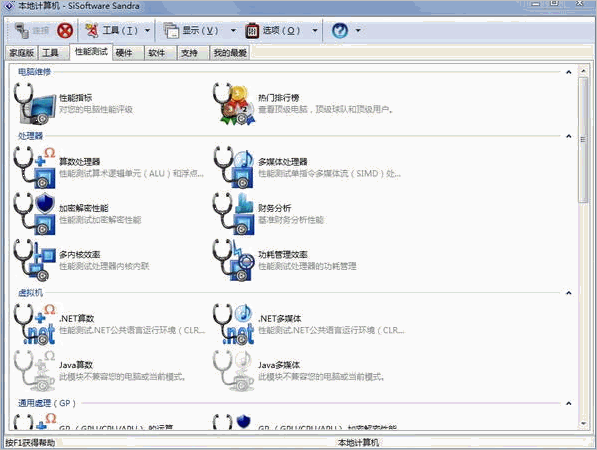Click the 多内核效率 label text
Image resolution: width=597 pixels, height=450 pixels.
[x=80, y=254]
